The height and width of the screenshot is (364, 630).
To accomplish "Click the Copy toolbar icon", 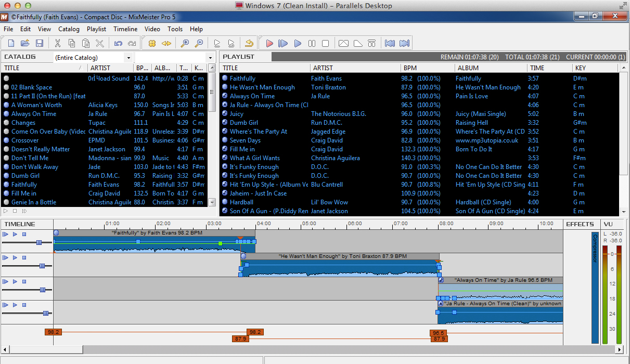I will click(72, 43).
